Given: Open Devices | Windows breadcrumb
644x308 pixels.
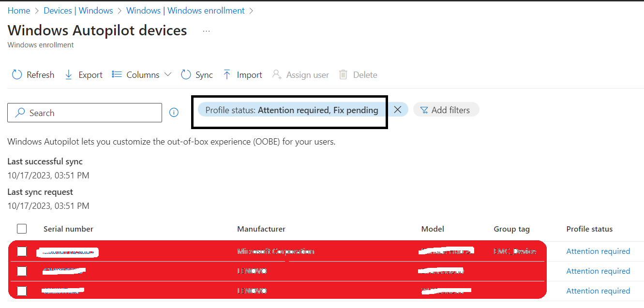Looking at the screenshot, I should [x=78, y=10].
